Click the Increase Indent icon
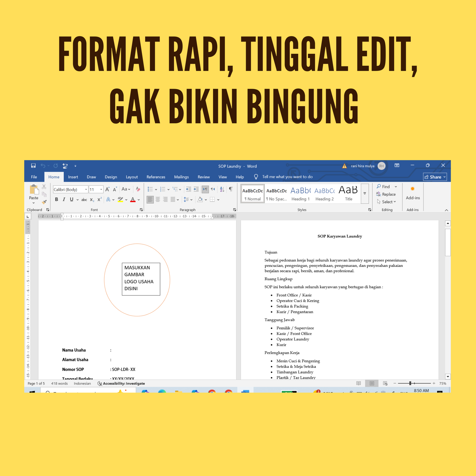This screenshot has width=476, height=476. point(196,189)
